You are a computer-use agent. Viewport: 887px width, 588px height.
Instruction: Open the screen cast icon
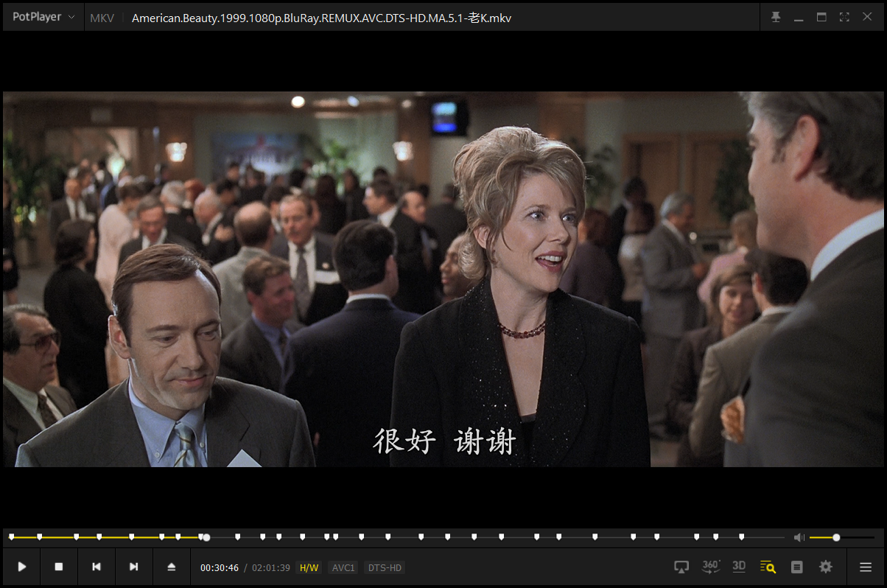[681, 567]
